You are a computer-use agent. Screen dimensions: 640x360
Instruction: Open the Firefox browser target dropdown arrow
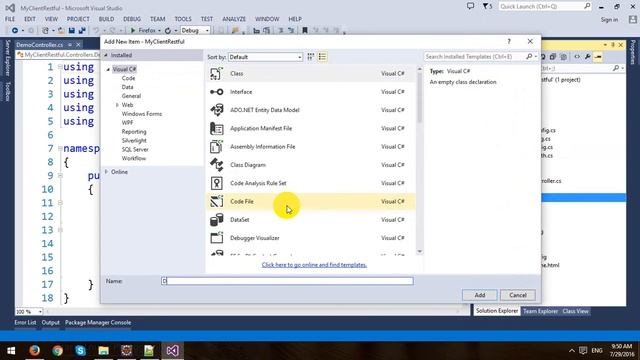pyautogui.click(x=159, y=31)
